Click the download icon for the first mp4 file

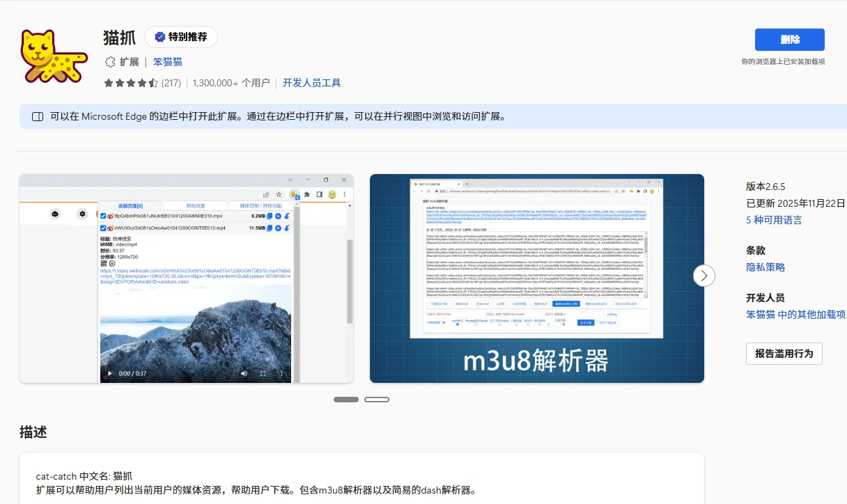point(286,216)
